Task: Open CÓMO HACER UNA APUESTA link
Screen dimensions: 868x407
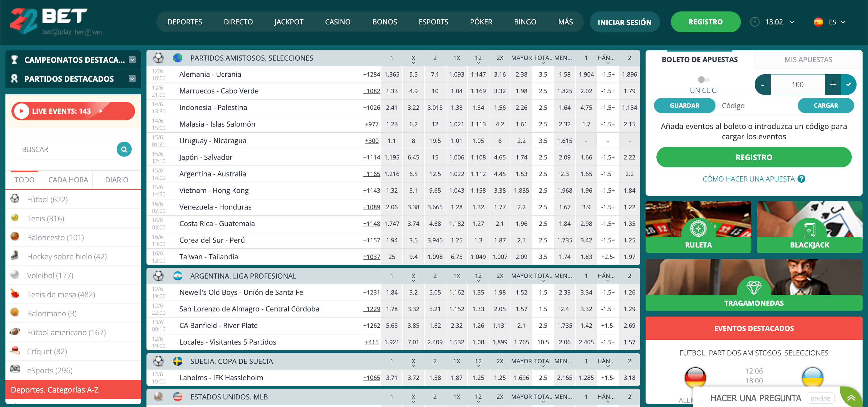Action: click(748, 179)
